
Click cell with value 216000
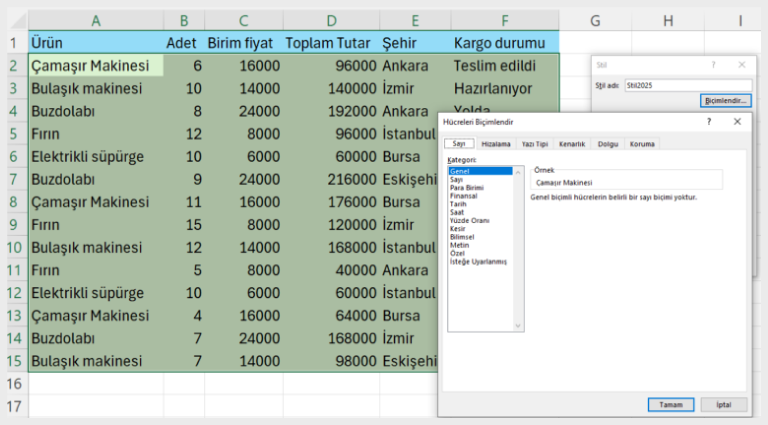(x=331, y=179)
